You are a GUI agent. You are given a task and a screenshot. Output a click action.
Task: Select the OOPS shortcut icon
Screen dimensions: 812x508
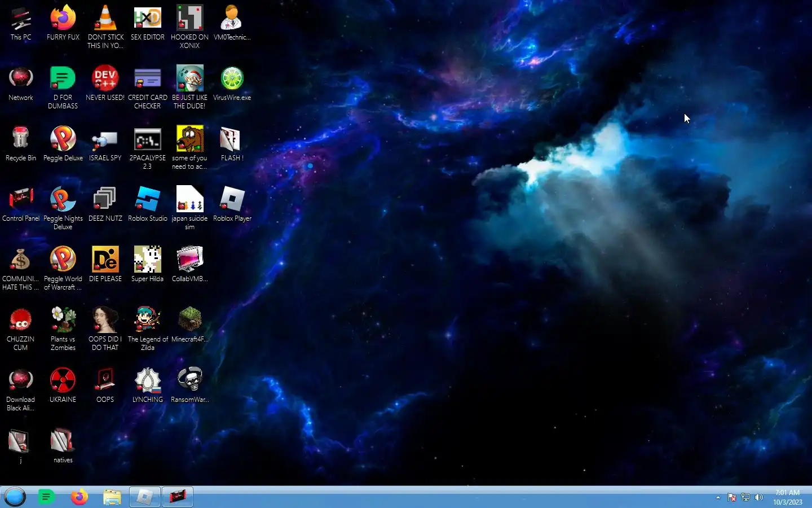[x=105, y=386]
